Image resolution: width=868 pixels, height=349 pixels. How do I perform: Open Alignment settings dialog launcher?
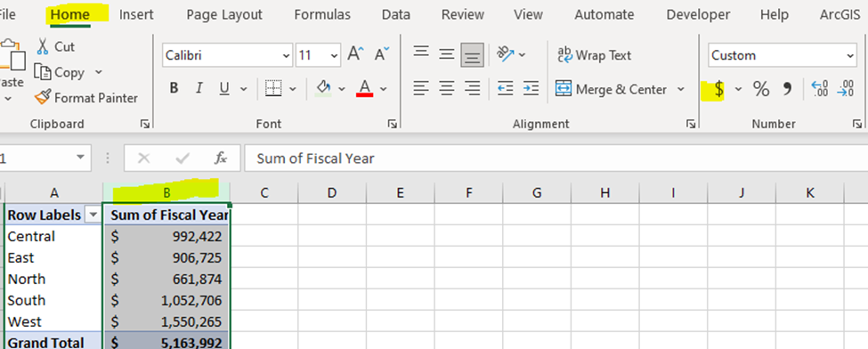point(691,124)
